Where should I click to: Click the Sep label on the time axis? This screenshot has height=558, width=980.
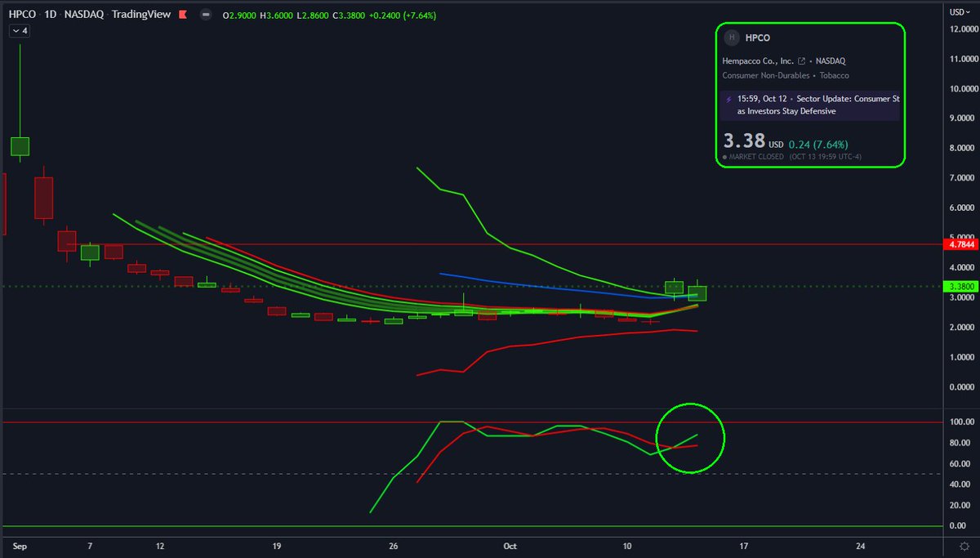click(20, 545)
